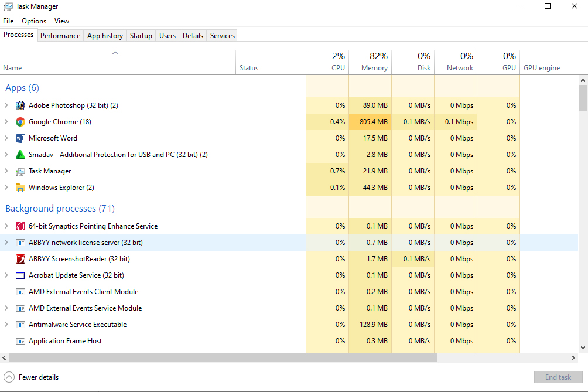
Task: Click the AMD External Events Client Module icon
Action: tap(20, 292)
